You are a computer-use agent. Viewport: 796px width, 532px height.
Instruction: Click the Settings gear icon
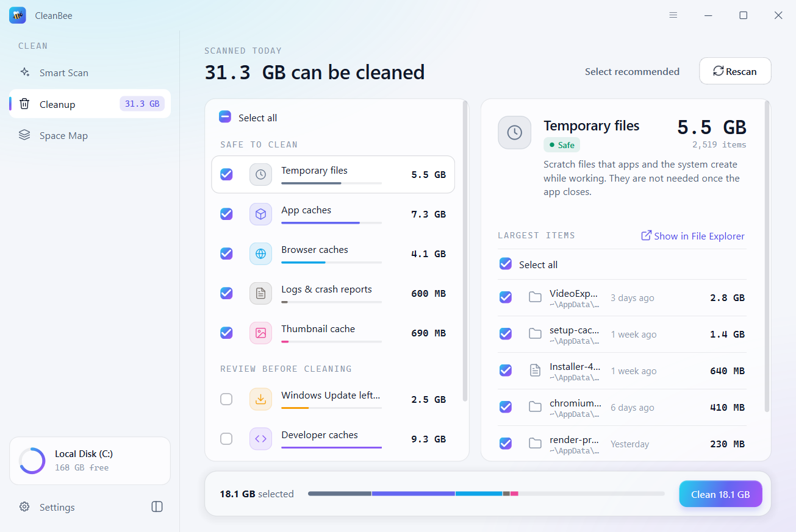(24, 507)
